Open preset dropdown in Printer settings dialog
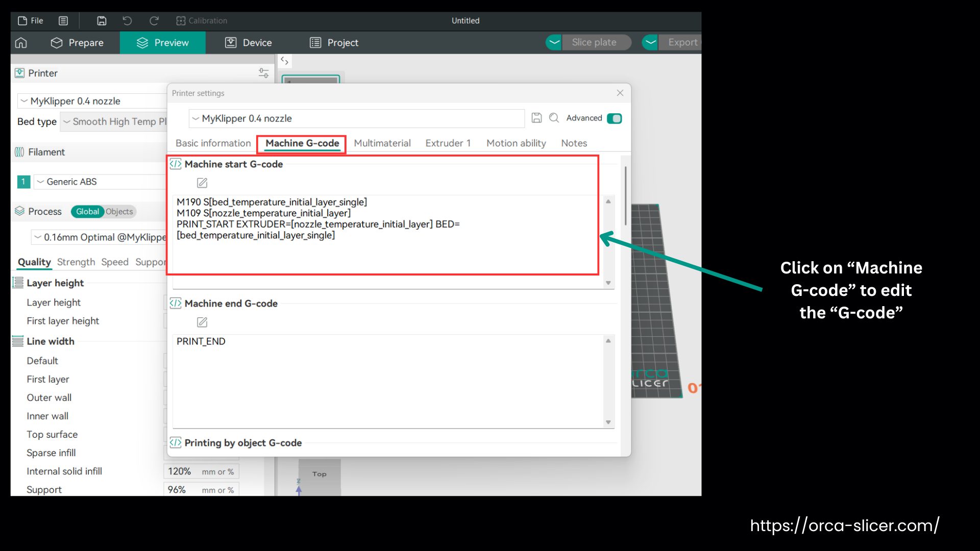 coord(356,118)
